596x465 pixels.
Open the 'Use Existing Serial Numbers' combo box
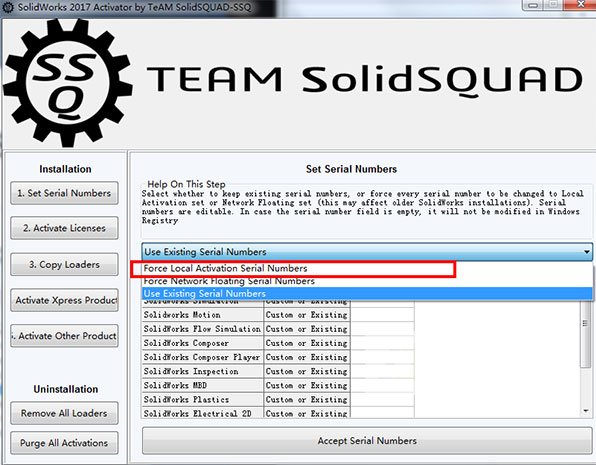pyautogui.click(x=367, y=252)
